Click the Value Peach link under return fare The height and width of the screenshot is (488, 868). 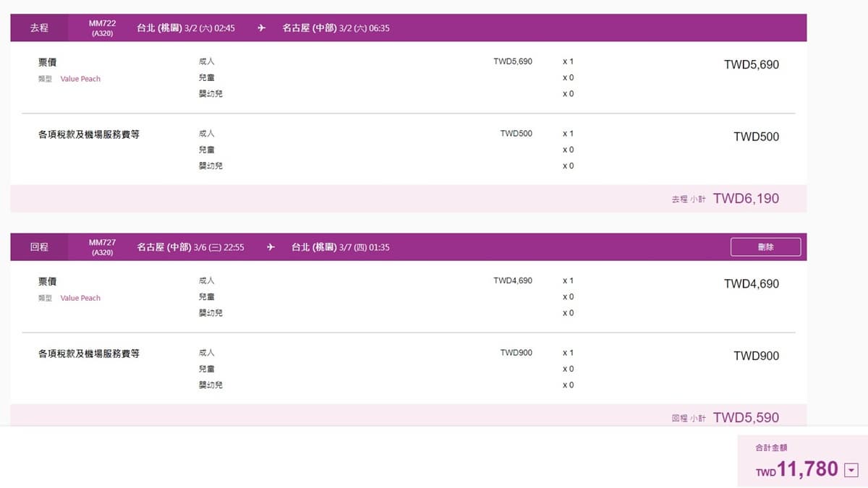coord(80,298)
